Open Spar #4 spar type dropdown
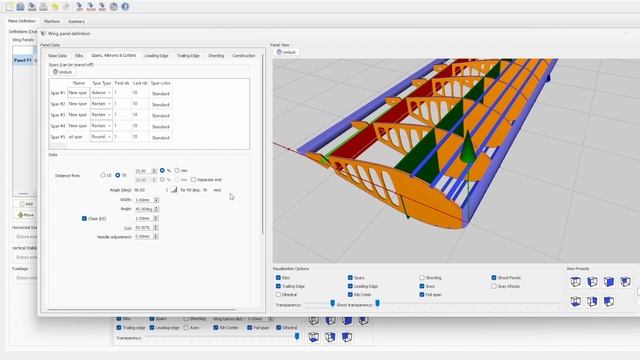 point(101,126)
